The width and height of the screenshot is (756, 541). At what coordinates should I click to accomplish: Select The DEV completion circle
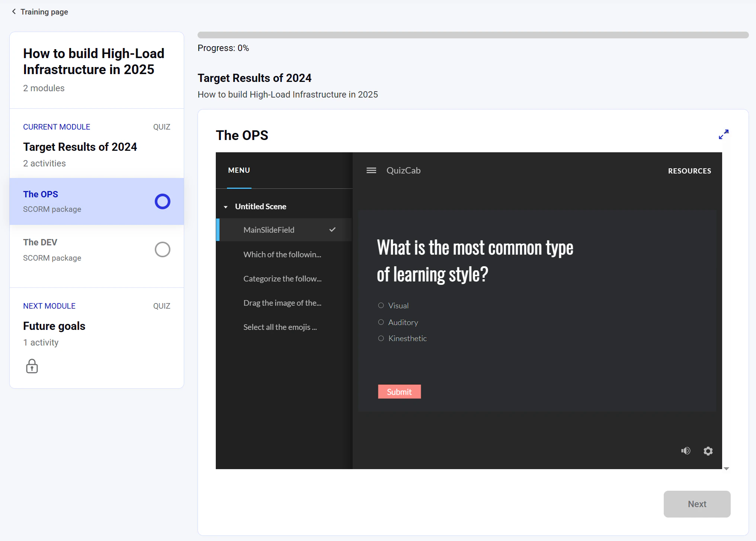(x=163, y=249)
